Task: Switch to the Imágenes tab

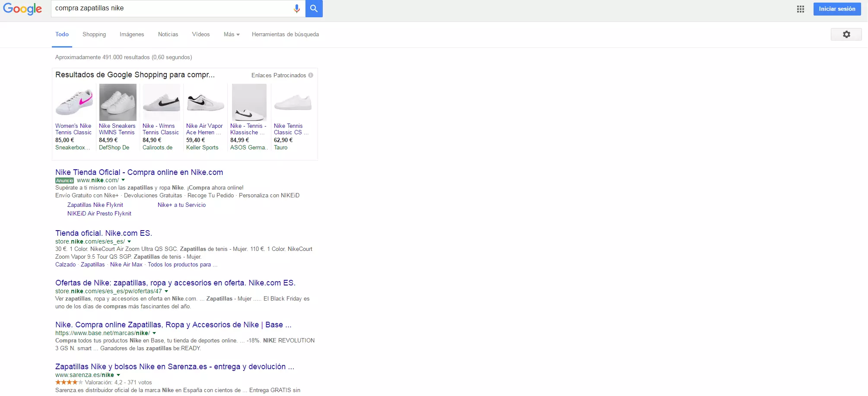Action: 132,35
